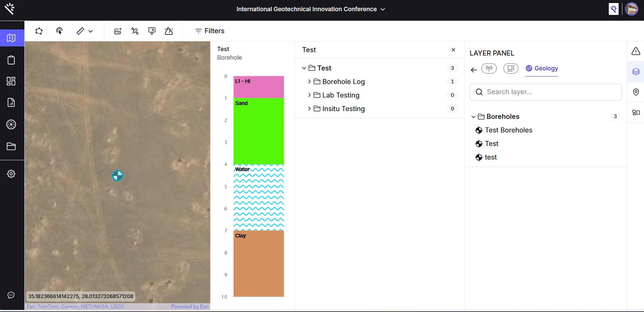Open settings gear in left sidebar
The image size is (644, 312).
(x=11, y=174)
